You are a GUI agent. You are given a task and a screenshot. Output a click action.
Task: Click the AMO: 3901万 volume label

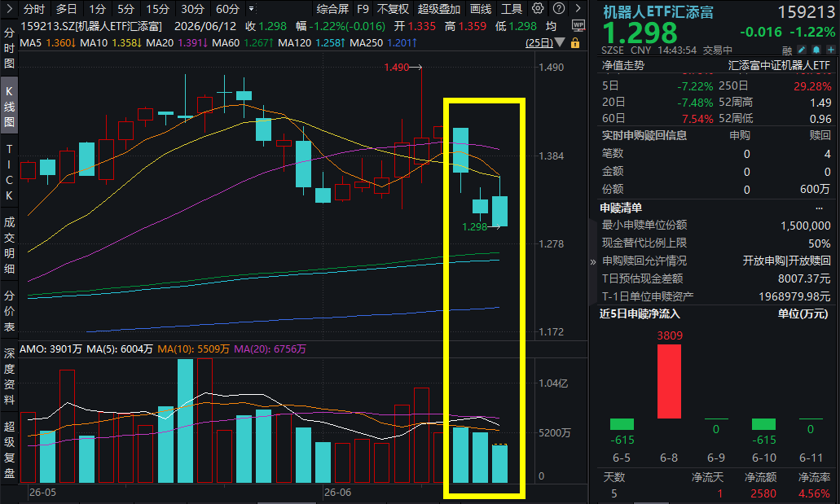click(x=51, y=349)
